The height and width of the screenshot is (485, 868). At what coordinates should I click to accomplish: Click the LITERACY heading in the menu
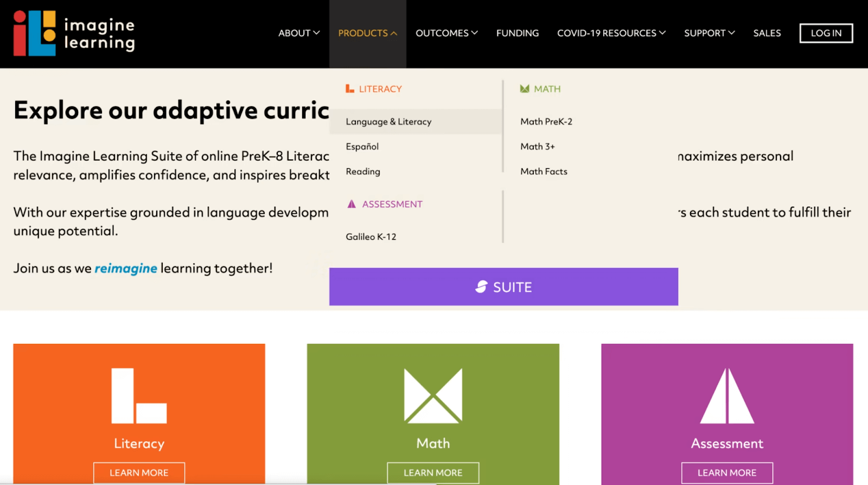[x=380, y=89]
